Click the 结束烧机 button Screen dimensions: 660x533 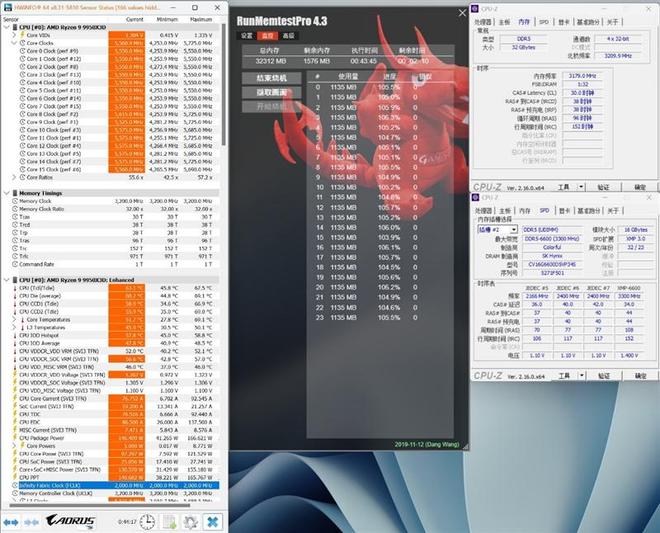point(271,77)
